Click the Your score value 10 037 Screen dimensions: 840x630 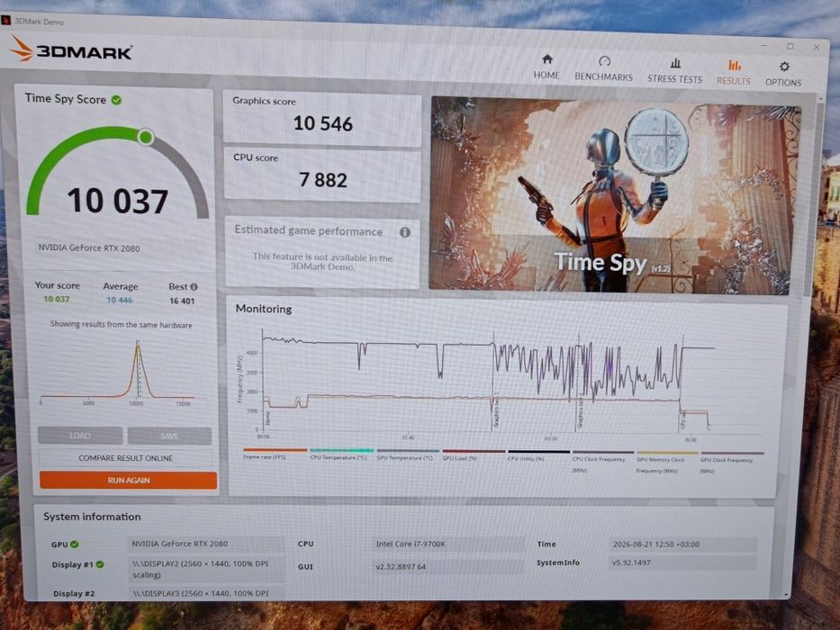[57, 299]
